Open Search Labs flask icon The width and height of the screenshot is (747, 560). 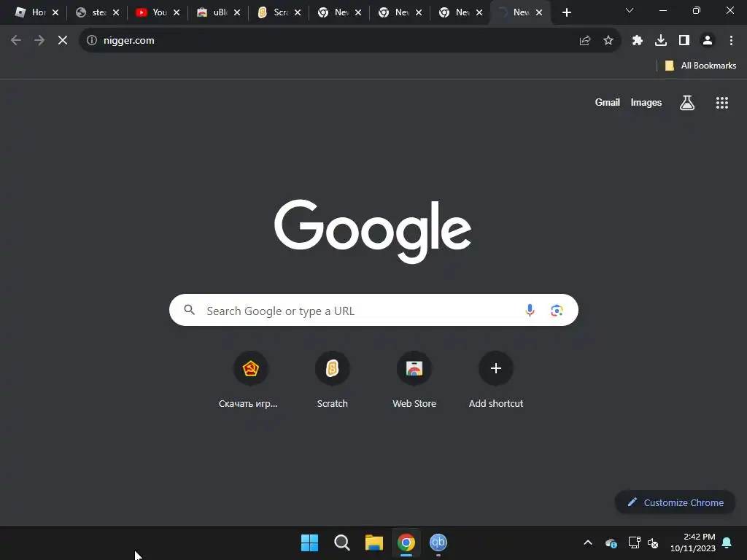pos(687,102)
